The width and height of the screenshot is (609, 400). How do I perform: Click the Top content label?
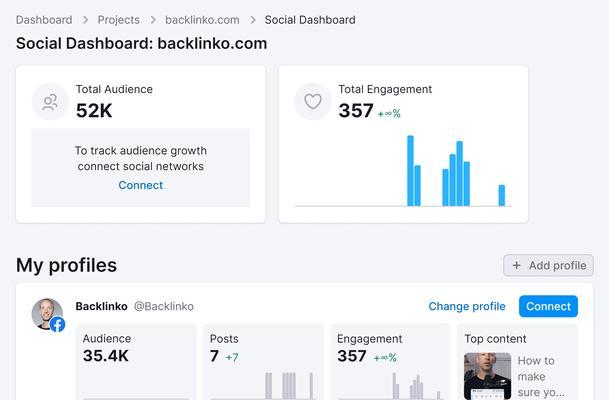pyautogui.click(x=495, y=339)
